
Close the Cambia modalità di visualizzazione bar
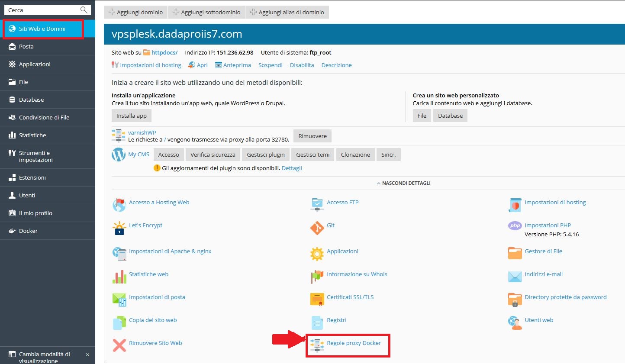coord(87,354)
